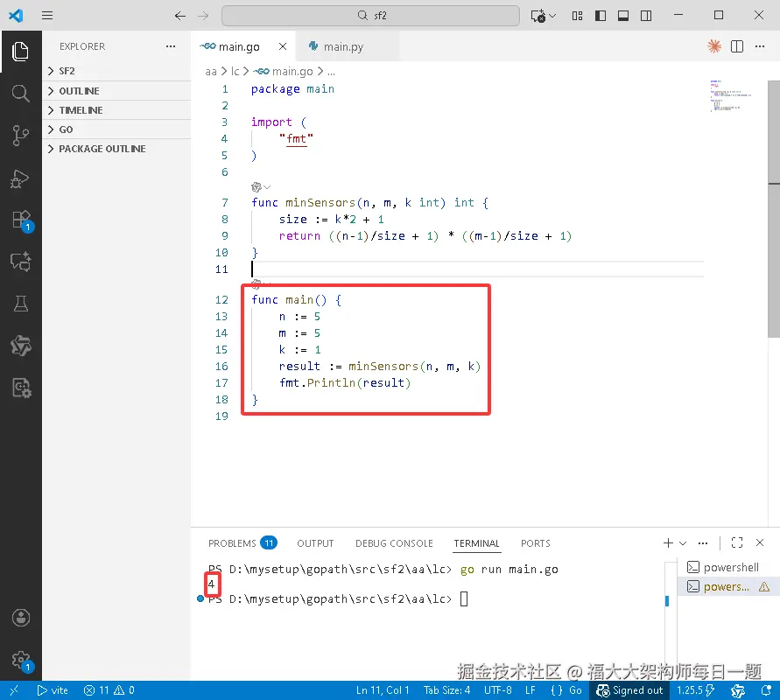Click the Go version 1.25.5 status

pyautogui.click(x=695, y=690)
